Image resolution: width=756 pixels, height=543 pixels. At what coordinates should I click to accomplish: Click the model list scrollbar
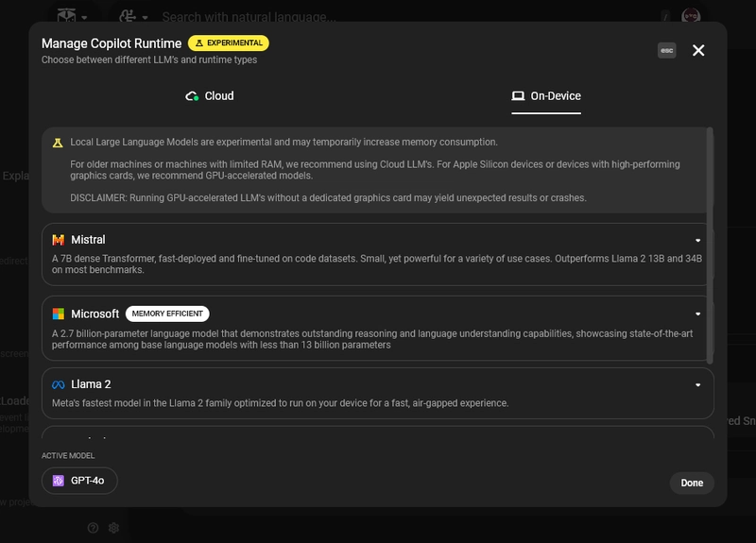click(710, 246)
